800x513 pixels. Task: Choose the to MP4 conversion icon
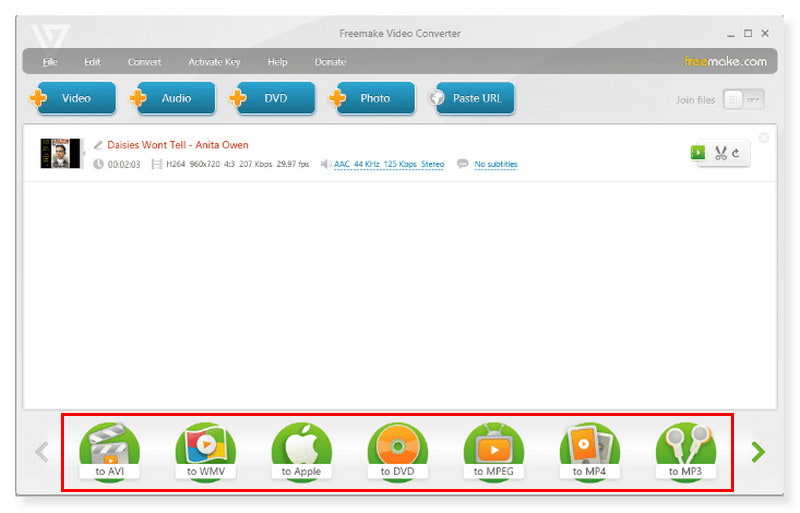pyautogui.click(x=589, y=452)
